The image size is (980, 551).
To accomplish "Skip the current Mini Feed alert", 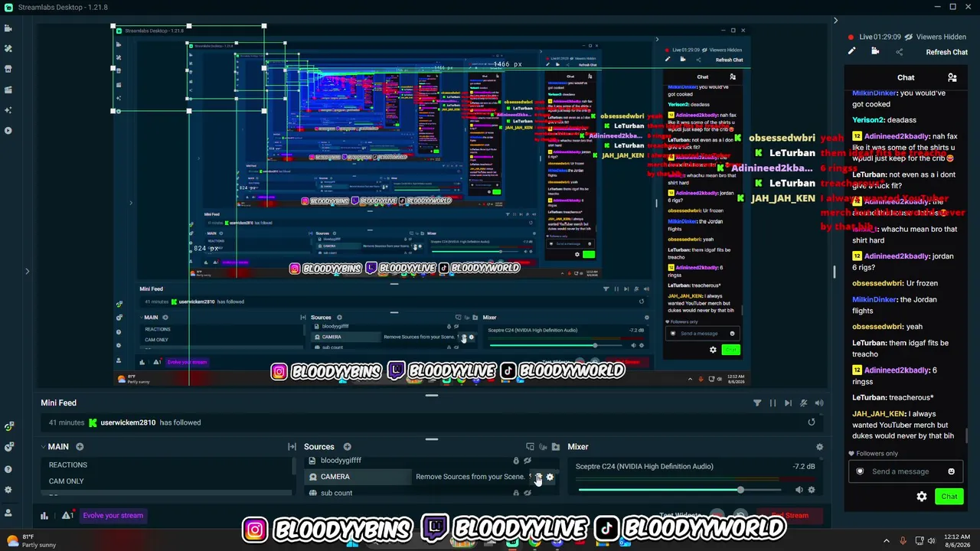I will coord(788,403).
